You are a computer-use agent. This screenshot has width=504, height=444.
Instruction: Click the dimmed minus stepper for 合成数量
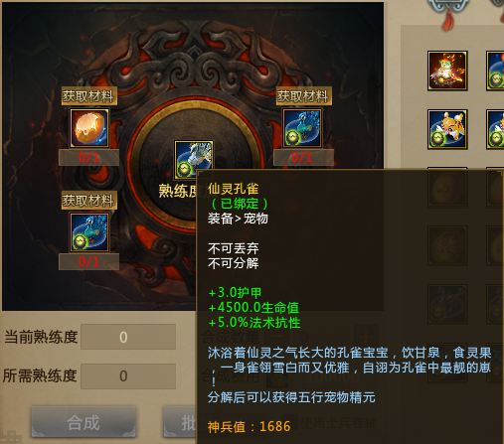point(277,338)
